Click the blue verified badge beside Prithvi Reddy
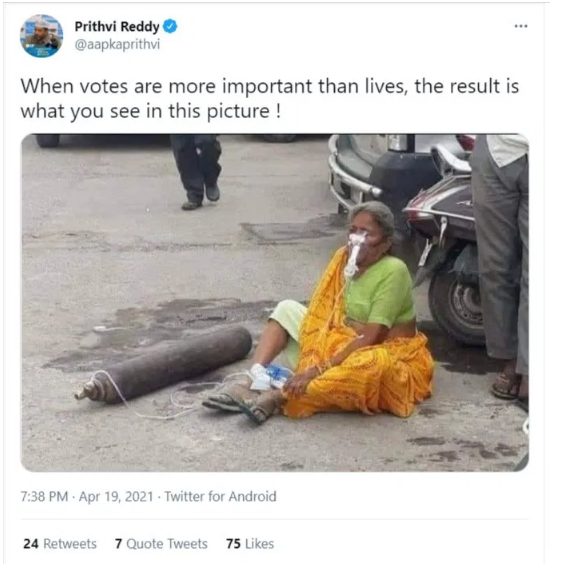The image size is (563, 570). pos(170,26)
